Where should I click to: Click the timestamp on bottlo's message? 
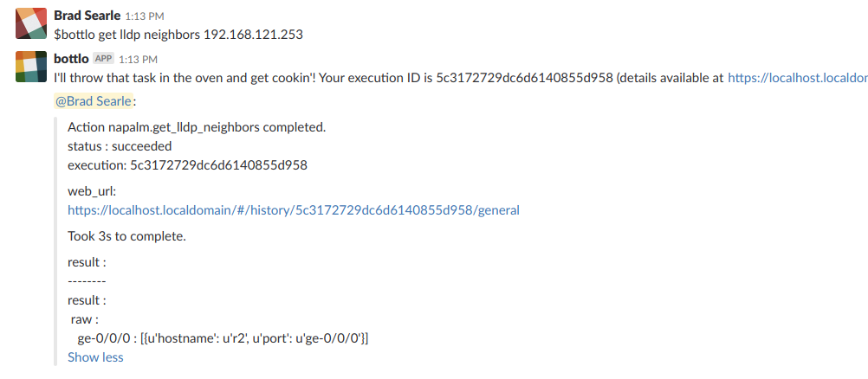click(x=138, y=60)
